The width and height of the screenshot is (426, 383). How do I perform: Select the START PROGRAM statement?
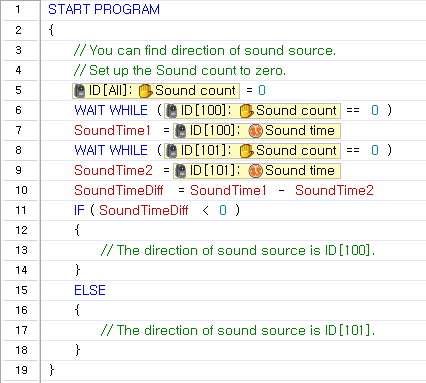point(104,9)
